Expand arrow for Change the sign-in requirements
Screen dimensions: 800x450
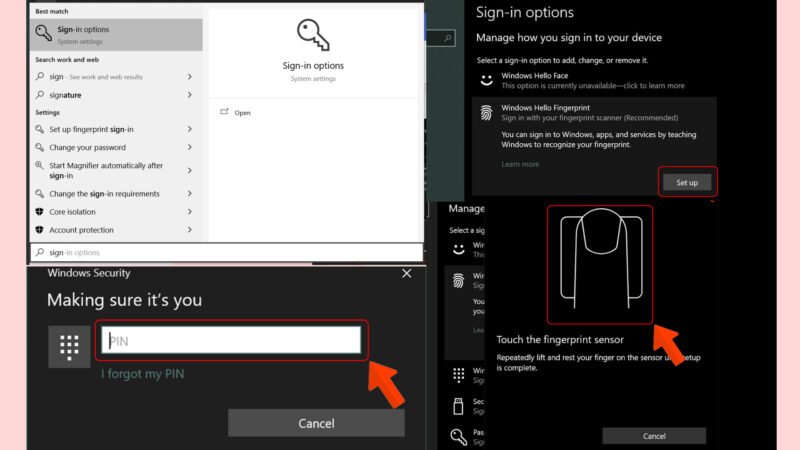(189, 194)
